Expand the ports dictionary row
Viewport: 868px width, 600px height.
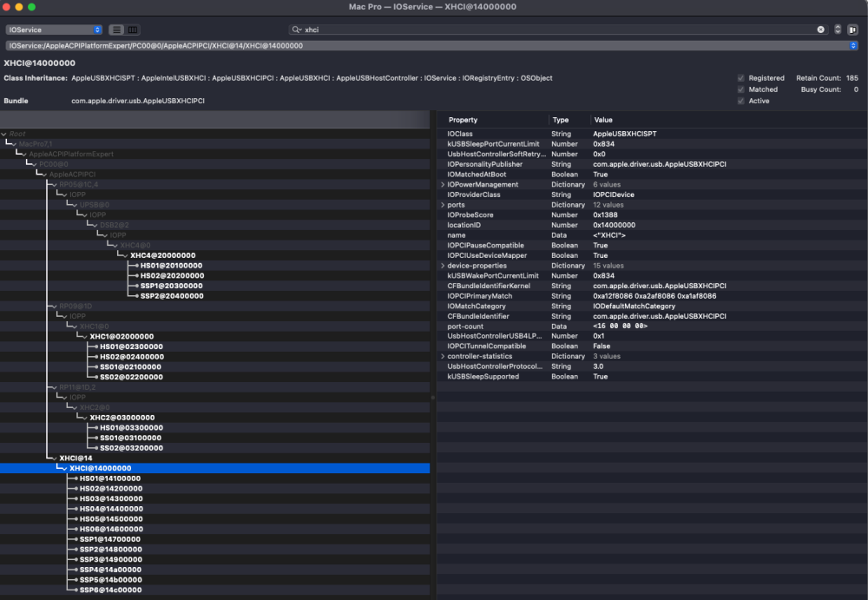[x=443, y=205]
